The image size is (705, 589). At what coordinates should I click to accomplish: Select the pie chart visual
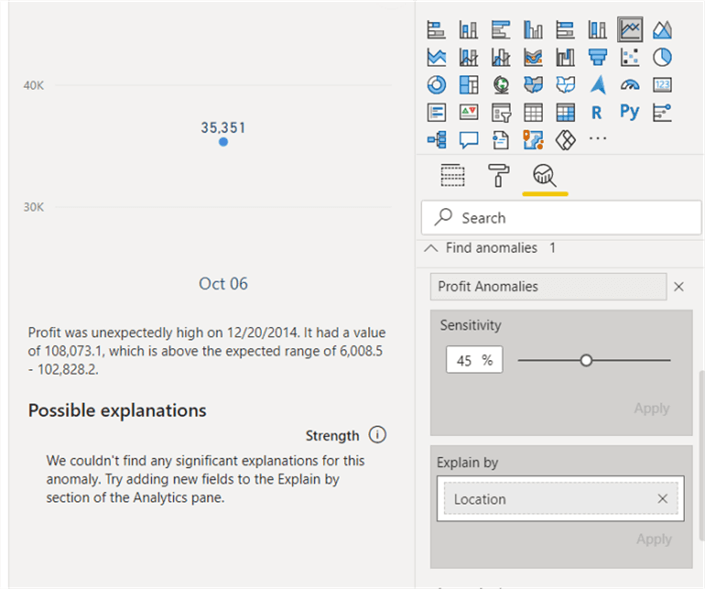[x=662, y=57]
